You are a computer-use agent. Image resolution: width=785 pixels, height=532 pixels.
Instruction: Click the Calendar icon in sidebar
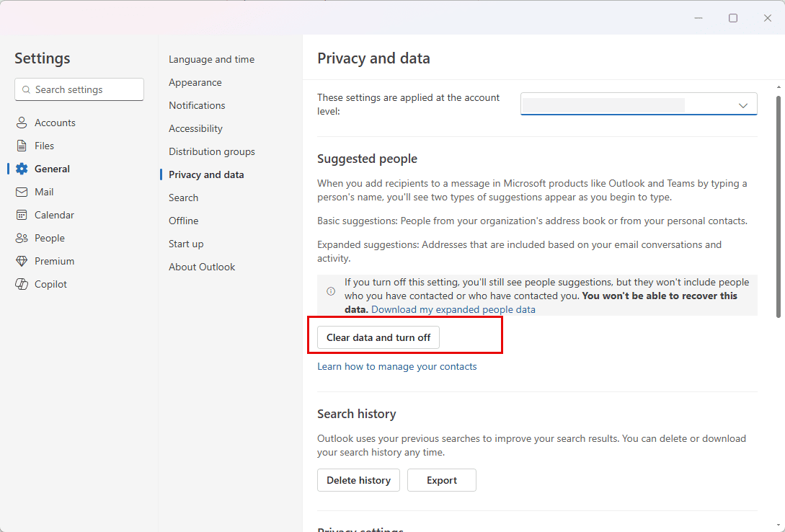tap(22, 215)
